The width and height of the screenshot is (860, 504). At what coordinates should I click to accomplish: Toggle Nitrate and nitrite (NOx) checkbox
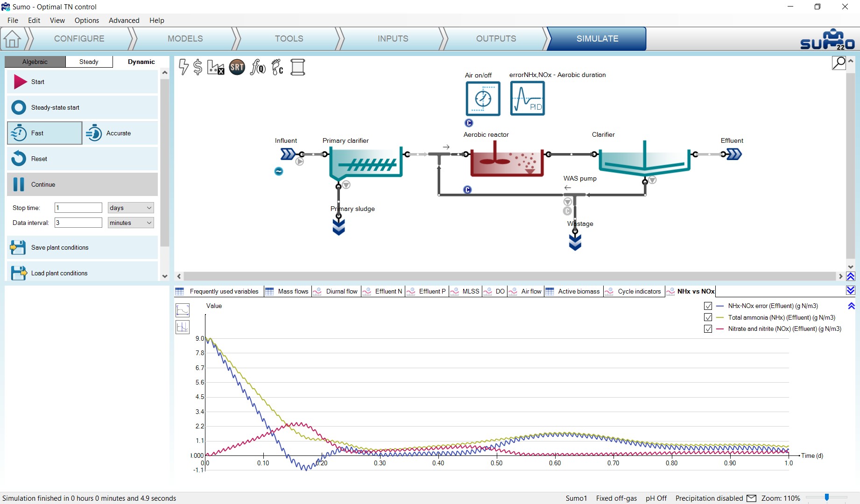point(708,329)
